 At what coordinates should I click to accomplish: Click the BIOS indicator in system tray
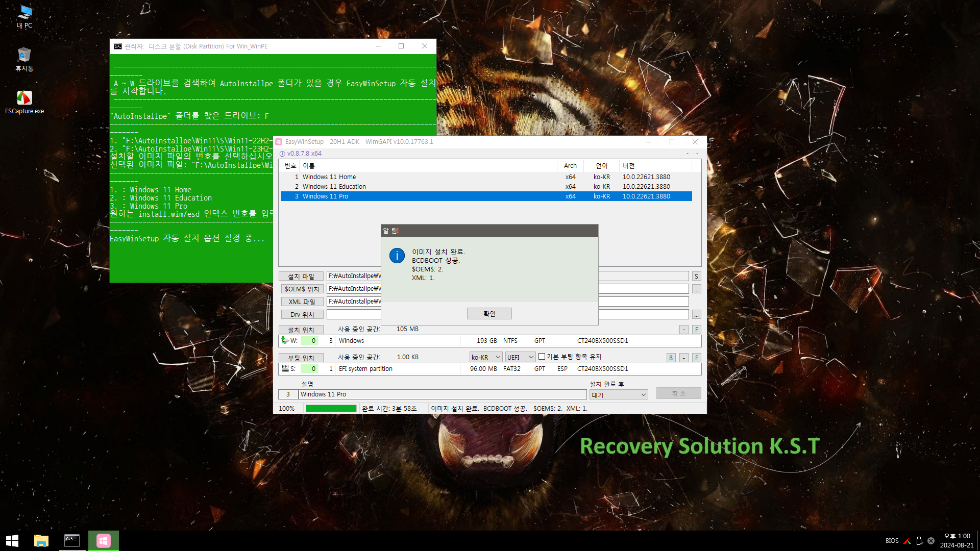(892, 541)
